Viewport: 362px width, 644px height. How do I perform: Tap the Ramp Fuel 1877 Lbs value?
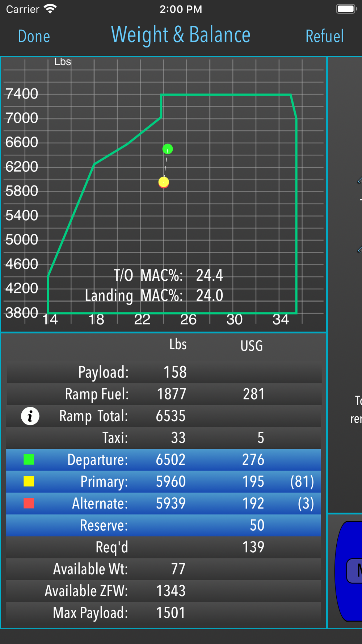click(x=172, y=394)
